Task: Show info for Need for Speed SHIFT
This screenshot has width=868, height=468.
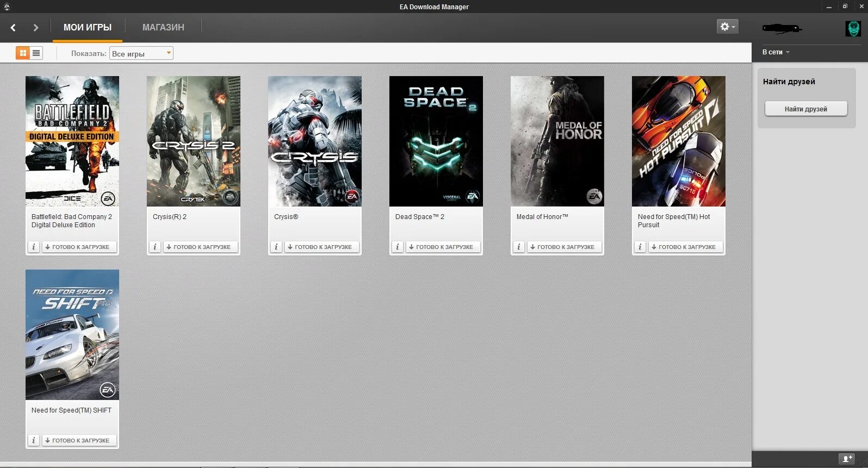Action: point(34,440)
